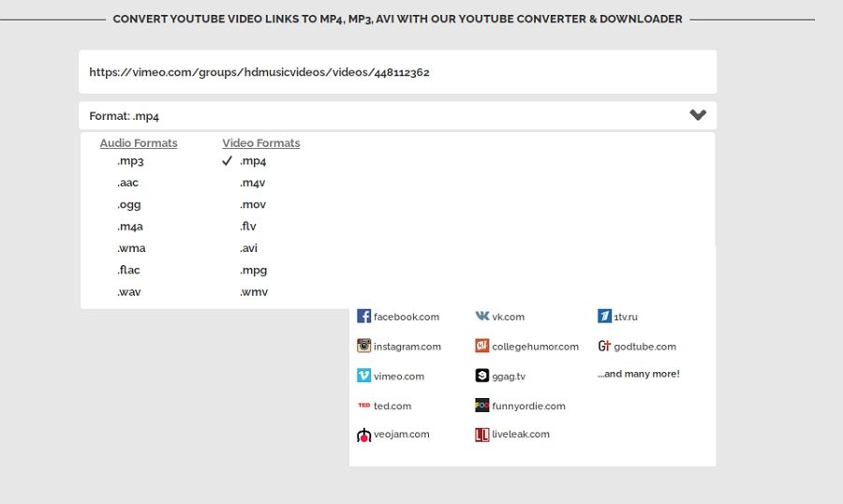
Task: Click the TED logo icon
Action: 363,406
